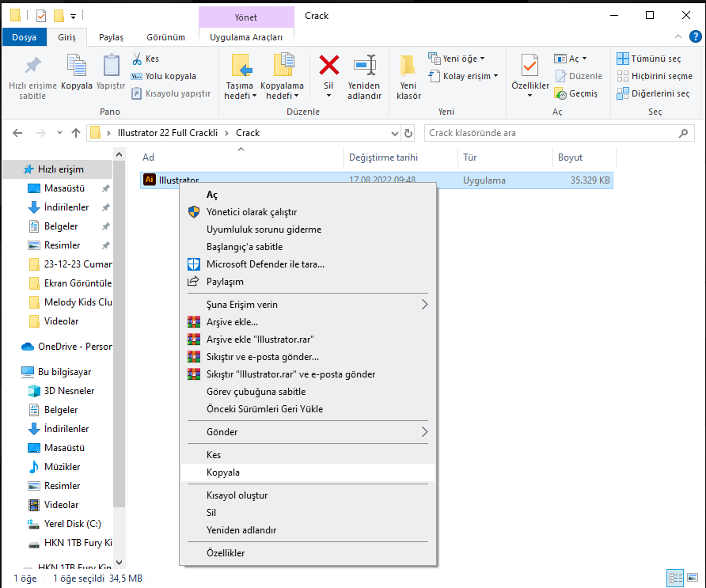This screenshot has width=706, height=588.
Task: Switch to the Görünüm ribbon tab
Action: (x=165, y=37)
